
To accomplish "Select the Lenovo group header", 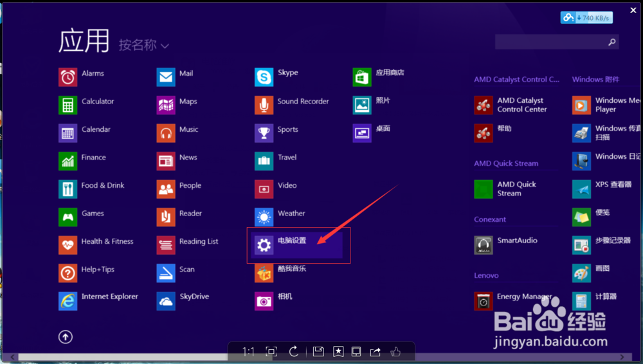I will pos(486,275).
